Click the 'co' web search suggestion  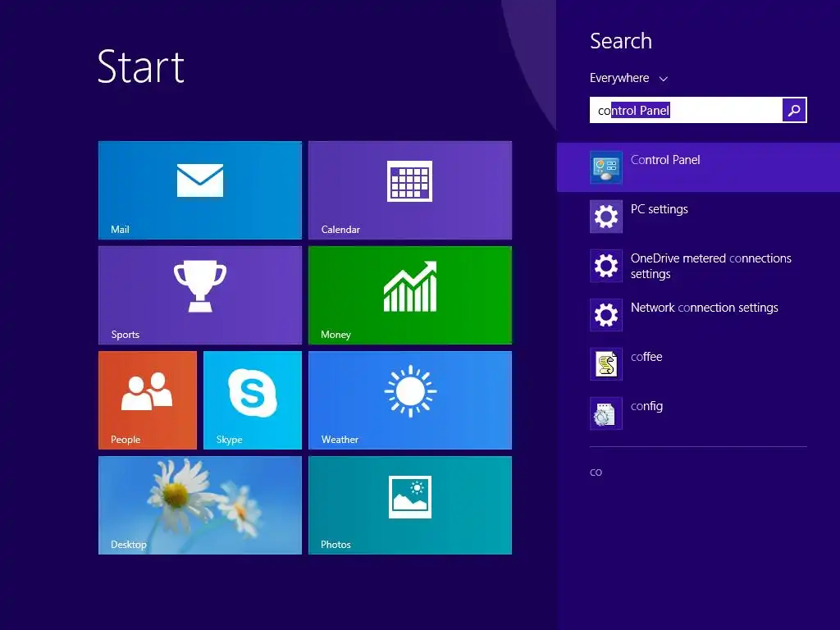(x=596, y=472)
